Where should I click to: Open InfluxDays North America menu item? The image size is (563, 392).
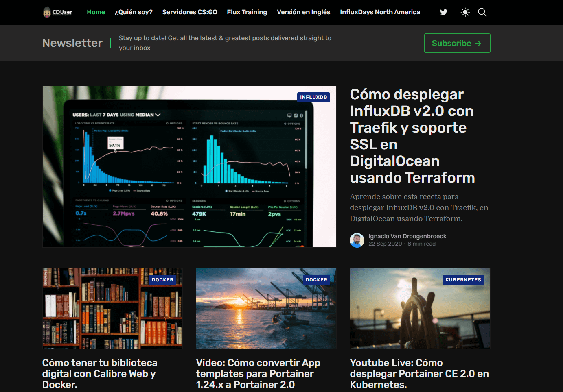(380, 12)
